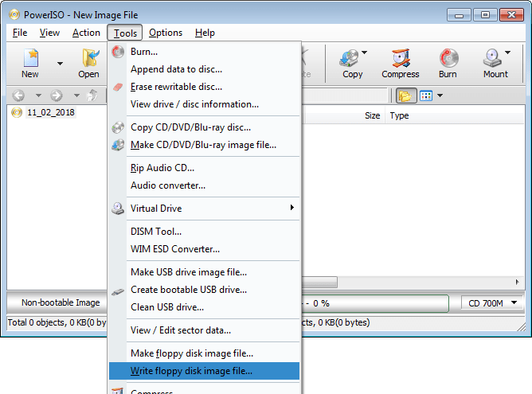The height and width of the screenshot is (394, 532).
Task: Click the view mode icon
Action: coord(426,96)
